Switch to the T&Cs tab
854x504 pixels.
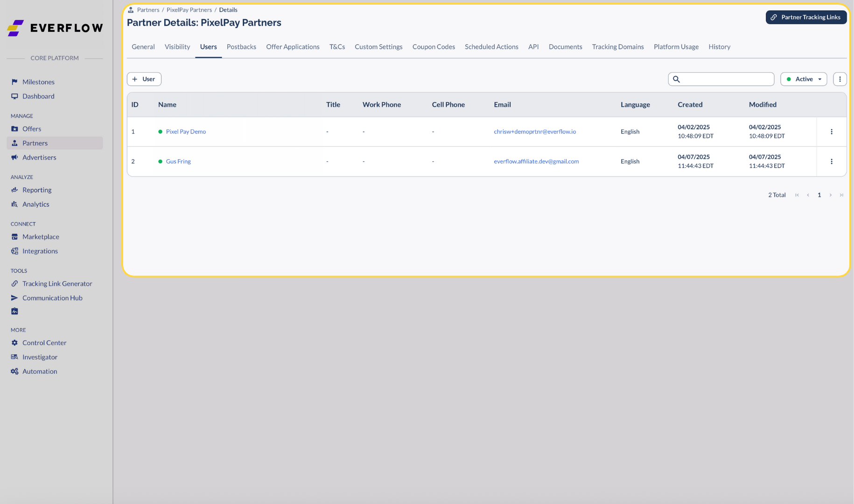[337, 47]
